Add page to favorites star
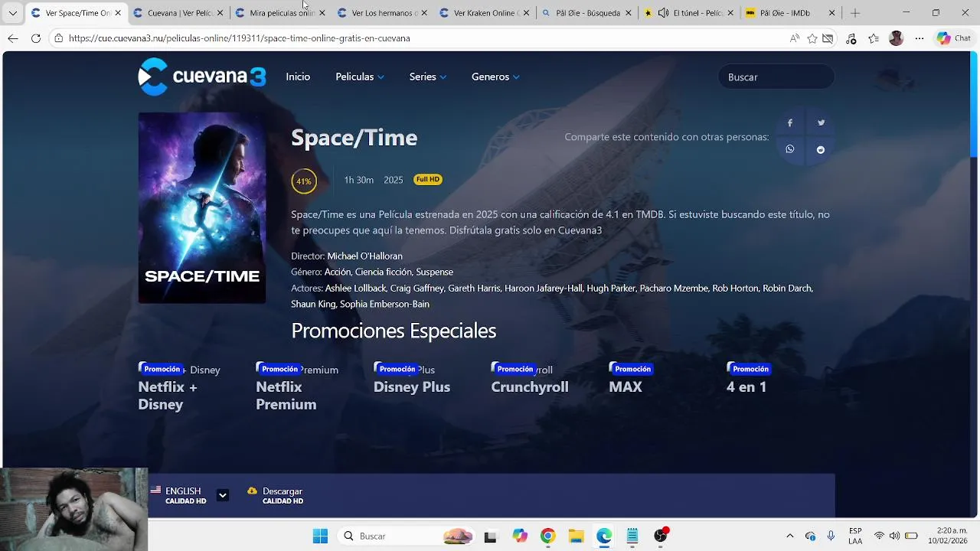Viewport: 980px width, 551px height. pos(812,38)
